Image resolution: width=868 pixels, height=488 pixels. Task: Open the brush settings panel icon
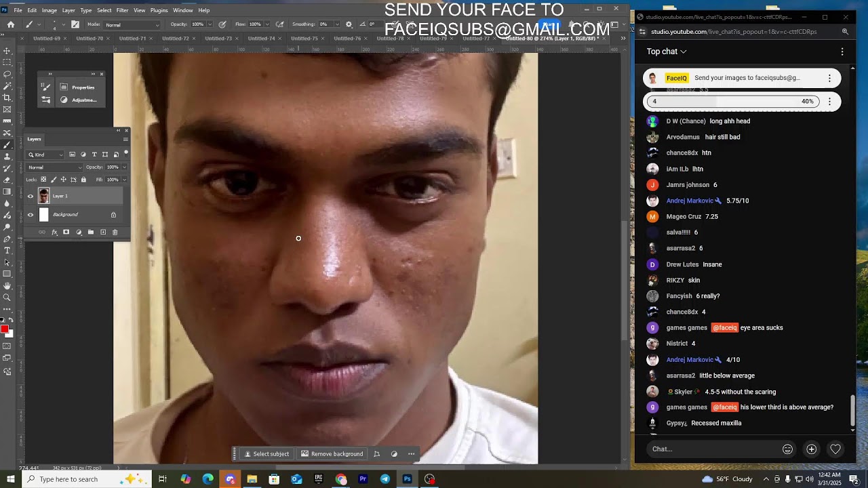(75, 24)
